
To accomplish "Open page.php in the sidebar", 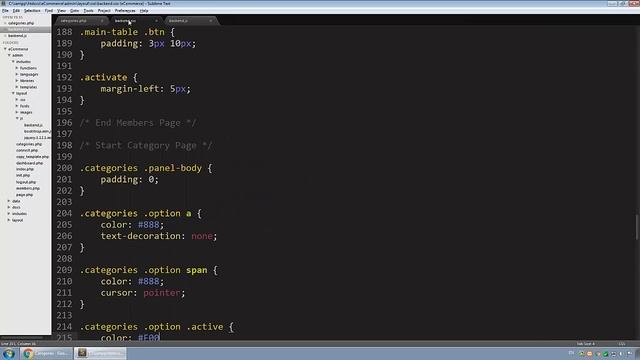I will [x=24, y=195].
